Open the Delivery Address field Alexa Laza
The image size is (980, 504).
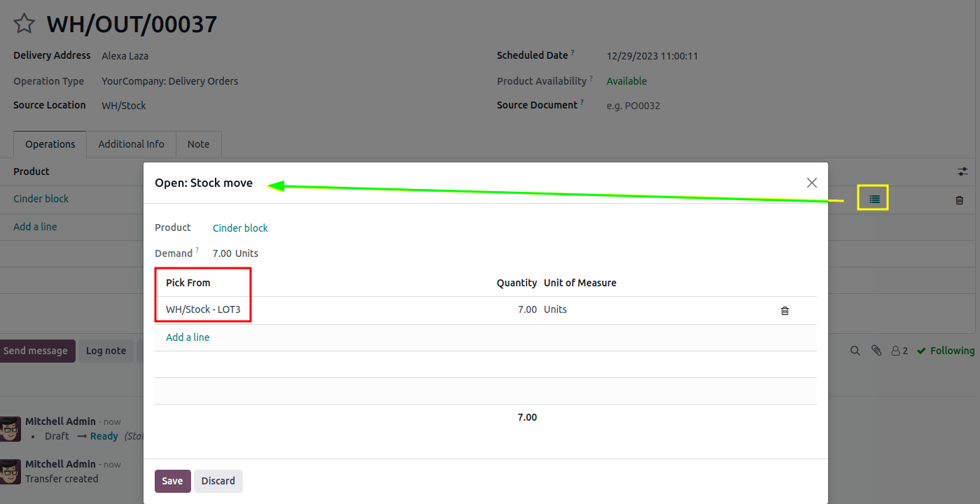125,56
